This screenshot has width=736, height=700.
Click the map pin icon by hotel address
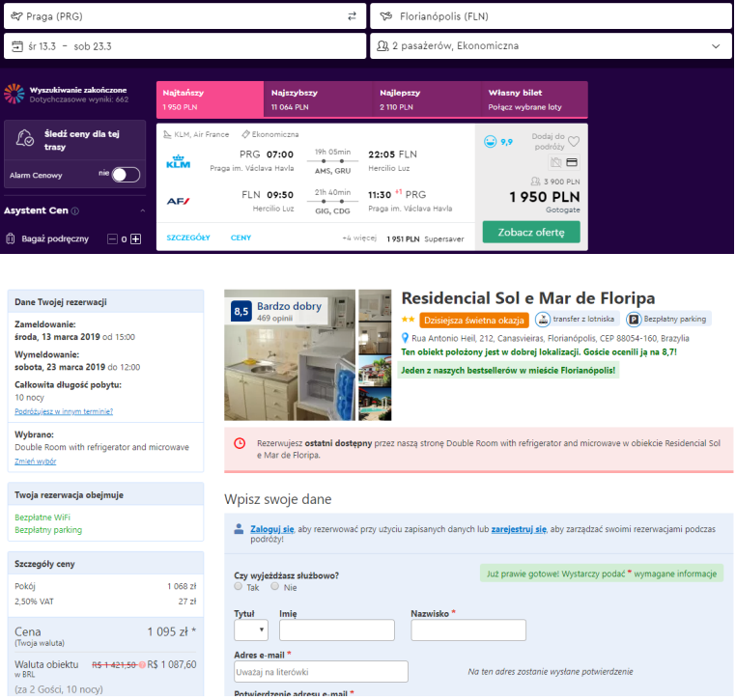click(406, 338)
